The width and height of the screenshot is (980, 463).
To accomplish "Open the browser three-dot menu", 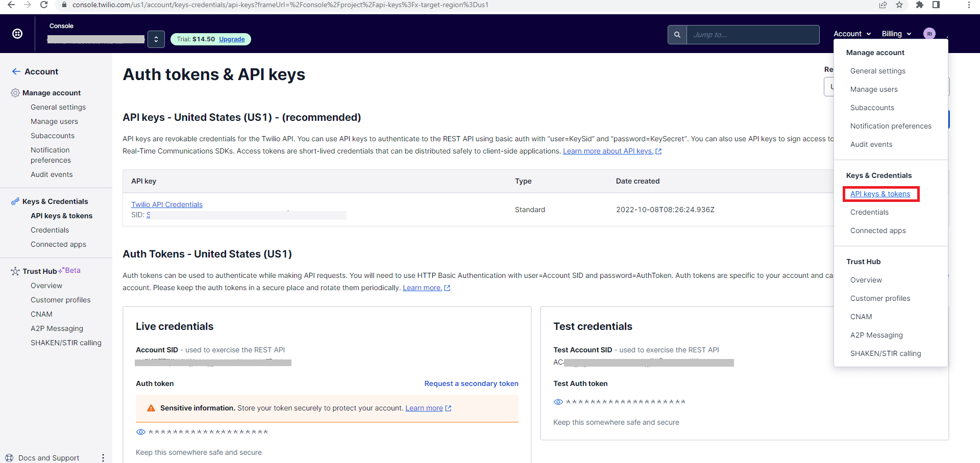I will point(969,5).
